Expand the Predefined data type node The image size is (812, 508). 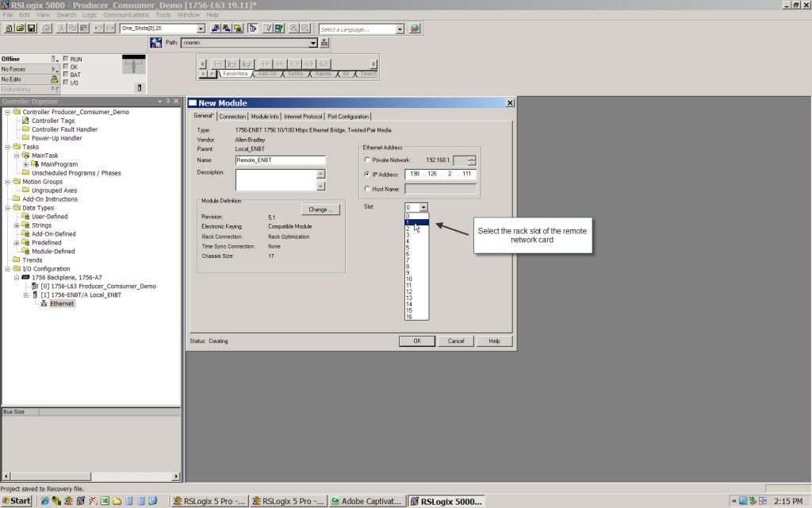tap(17, 243)
